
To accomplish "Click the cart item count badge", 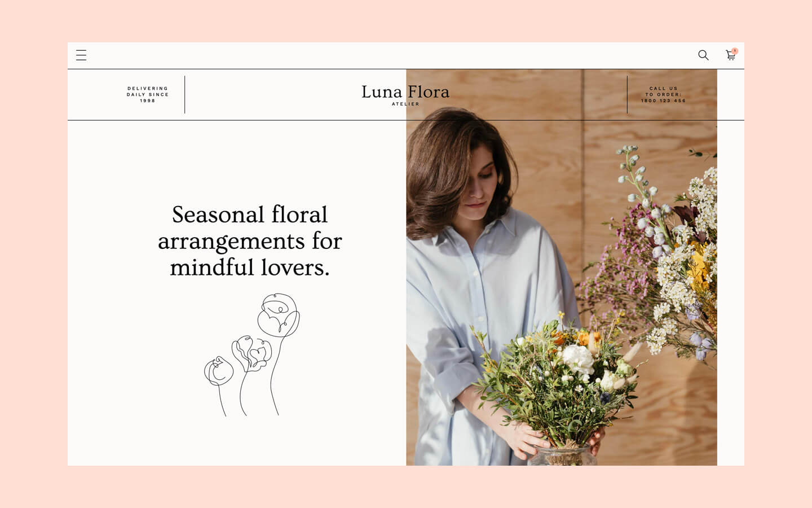I will coord(735,51).
